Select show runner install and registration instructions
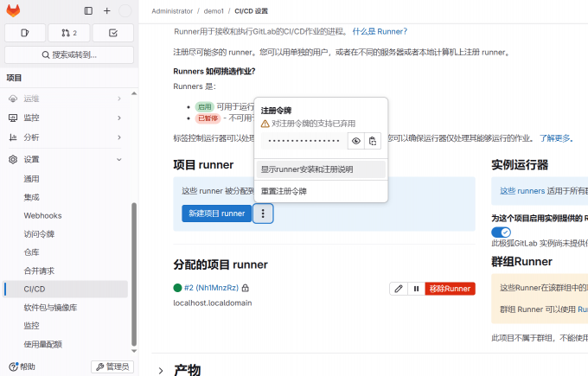Image resolution: width=588 pixels, height=376 pixels. tap(321, 169)
